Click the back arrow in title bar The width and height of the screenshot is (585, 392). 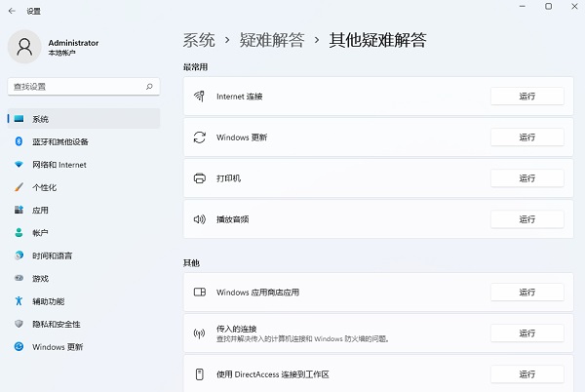[12, 8]
